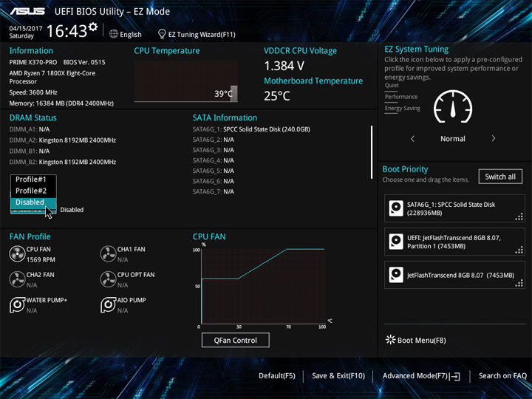Image resolution: width=532 pixels, height=399 pixels.
Task: Click the DIMM_A1: N/A entry
Action: tap(29, 129)
